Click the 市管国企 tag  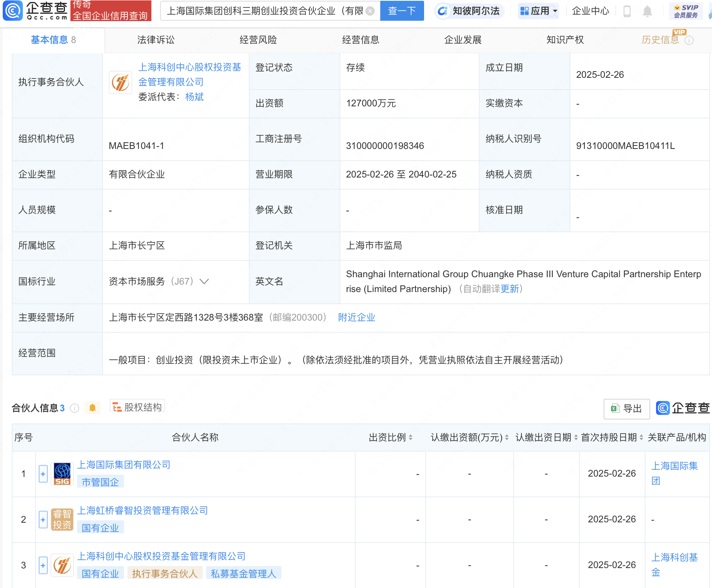pyautogui.click(x=100, y=482)
